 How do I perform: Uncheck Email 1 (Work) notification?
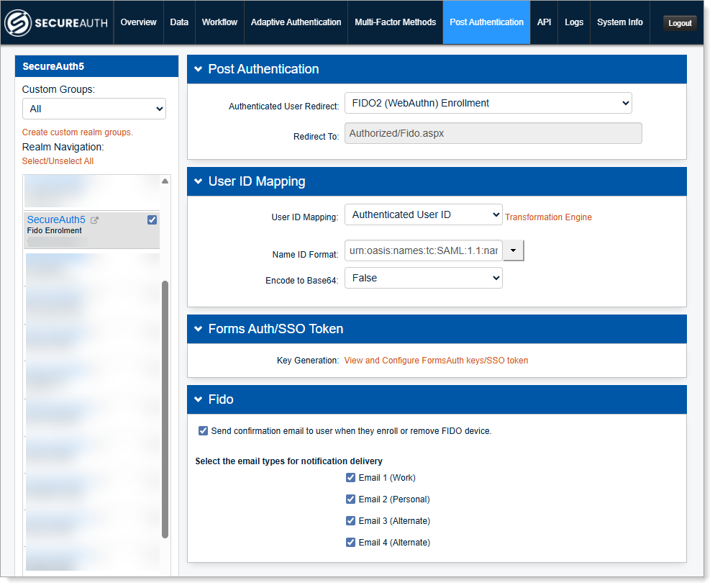[x=350, y=478]
